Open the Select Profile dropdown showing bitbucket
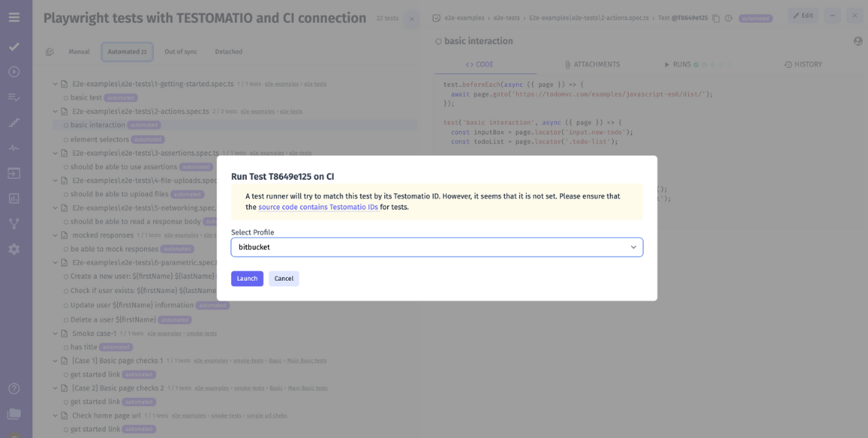This screenshot has width=868, height=438. click(436, 247)
